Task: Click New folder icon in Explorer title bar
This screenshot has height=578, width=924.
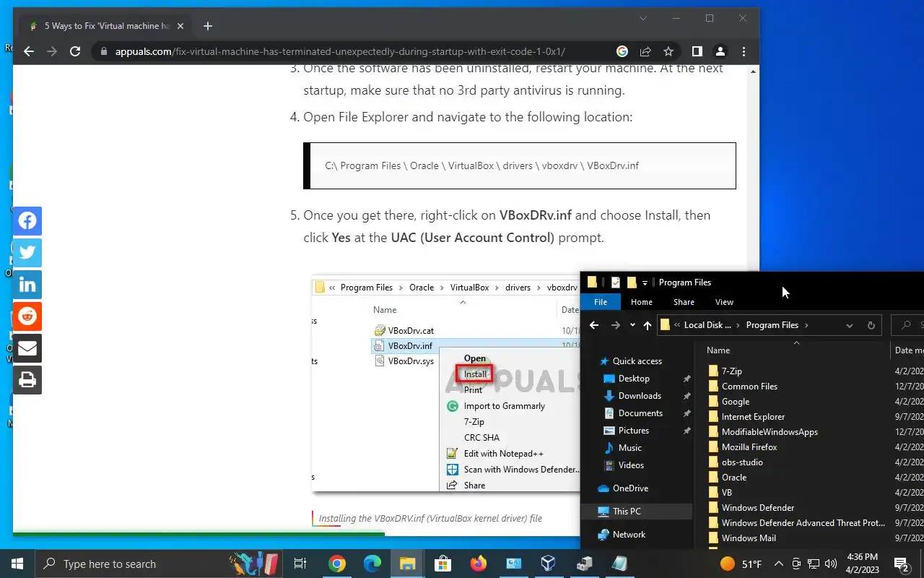Action: (x=631, y=282)
